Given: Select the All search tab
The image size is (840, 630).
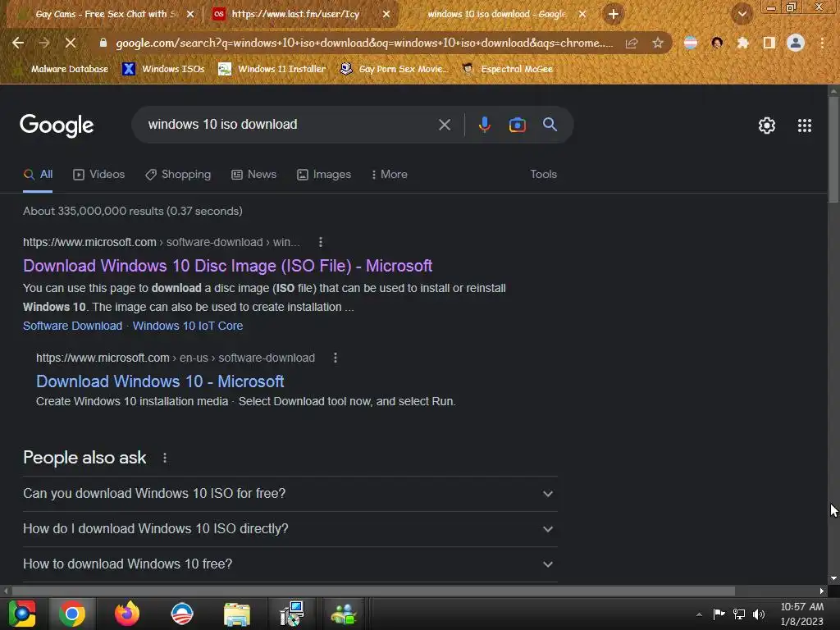Looking at the screenshot, I should pyautogui.click(x=38, y=175).
